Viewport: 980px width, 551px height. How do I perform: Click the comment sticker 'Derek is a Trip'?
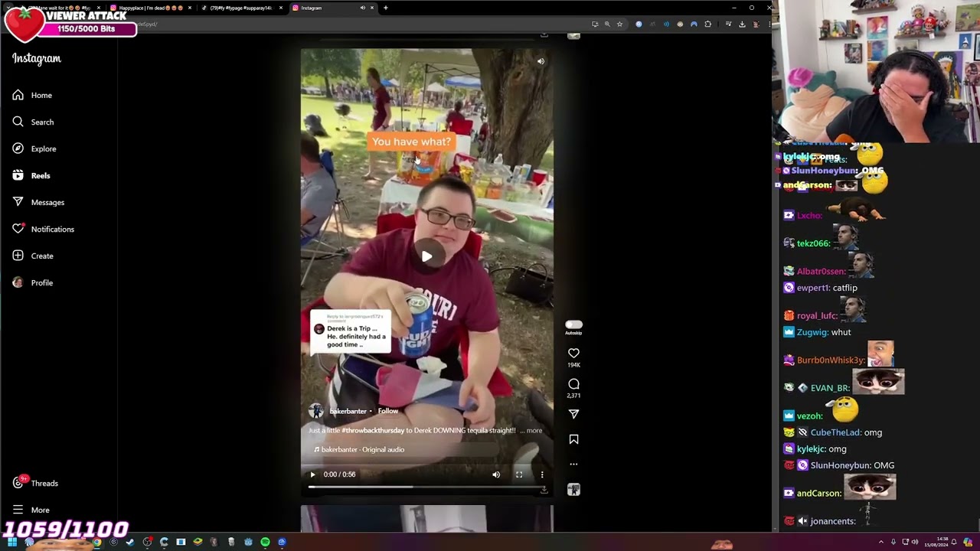350,332
